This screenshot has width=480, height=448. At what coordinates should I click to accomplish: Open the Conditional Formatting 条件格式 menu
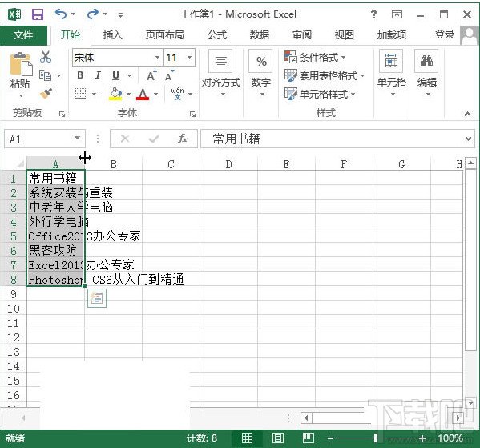coord(315,57)
